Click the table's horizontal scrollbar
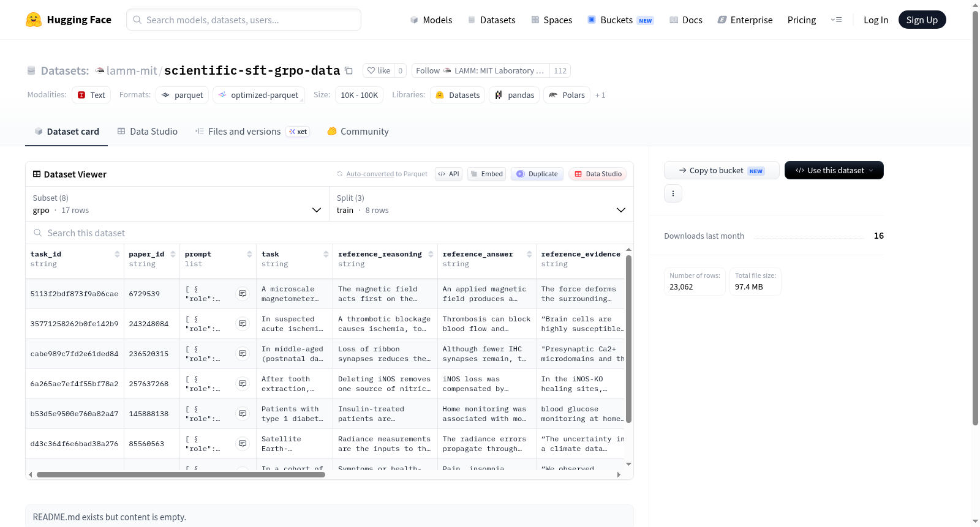Viewport: 980px width, 527px height. tap(181, 474)
